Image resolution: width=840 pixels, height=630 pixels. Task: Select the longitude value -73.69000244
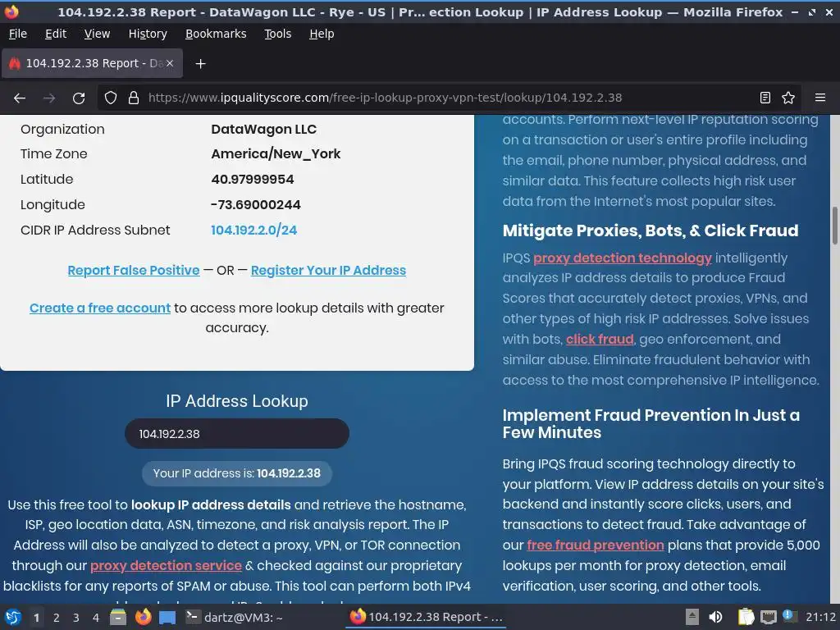[x=256, y=204]
